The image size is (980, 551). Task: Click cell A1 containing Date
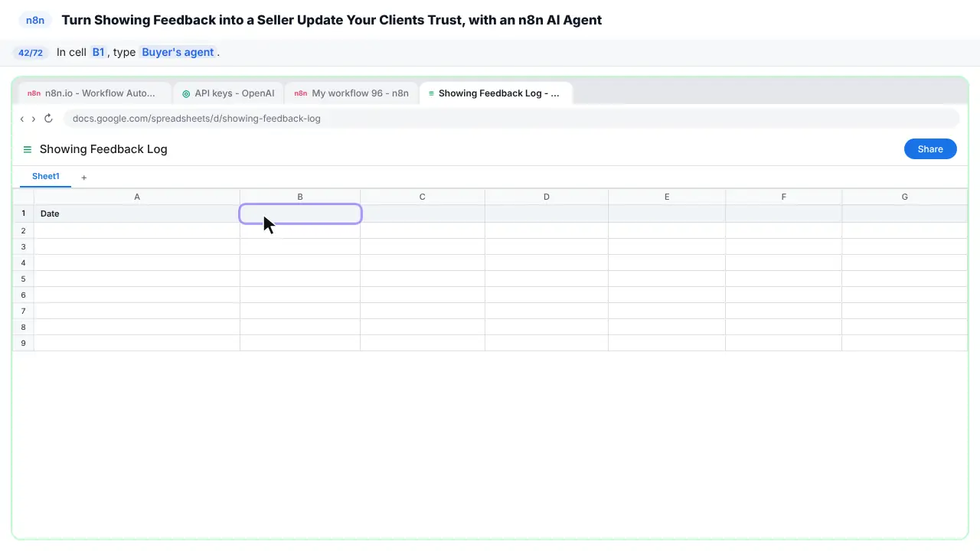point(137,214)
